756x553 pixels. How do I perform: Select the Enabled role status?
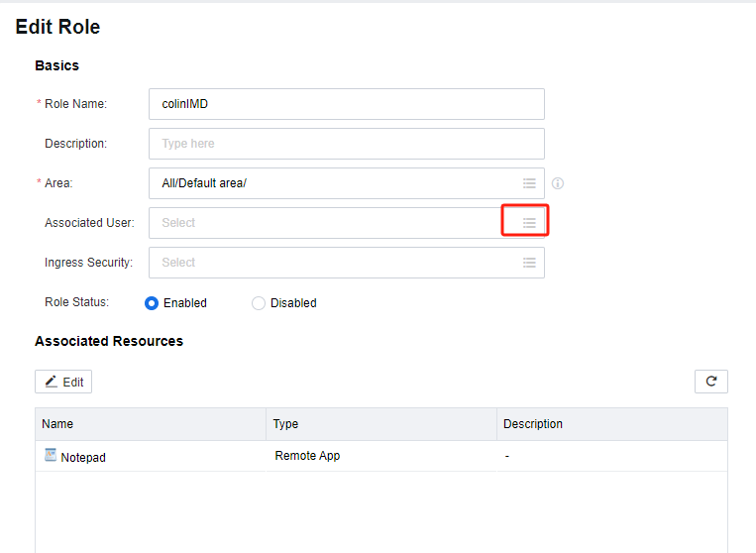152,303
